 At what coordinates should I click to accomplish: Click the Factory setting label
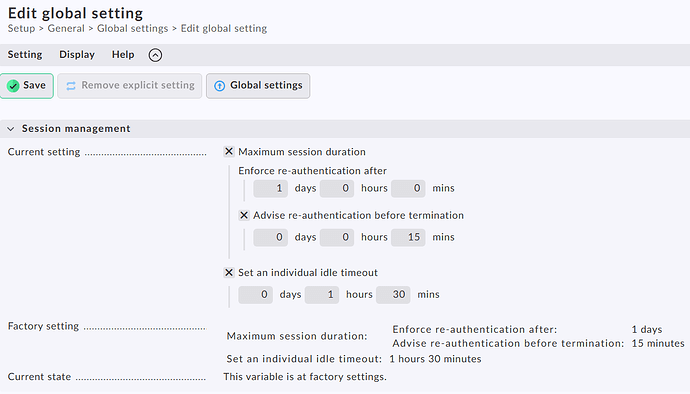(x=43, y=326)
